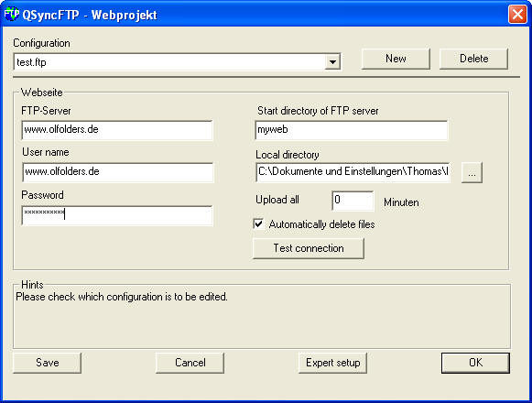Focus the FTP-Server input field
The image size is (532, 403).
pos(117,130)
